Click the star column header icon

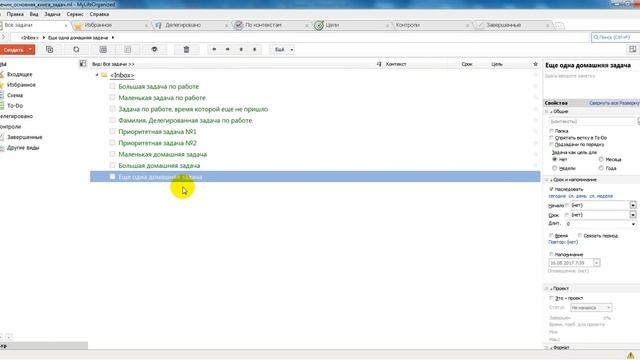536,64
